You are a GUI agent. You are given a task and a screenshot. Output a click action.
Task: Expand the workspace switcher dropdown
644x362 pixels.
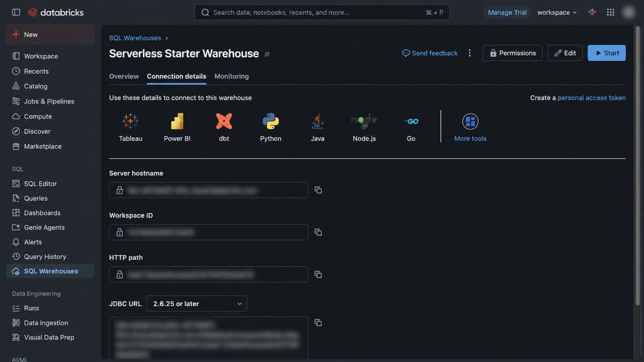[557, 13]
